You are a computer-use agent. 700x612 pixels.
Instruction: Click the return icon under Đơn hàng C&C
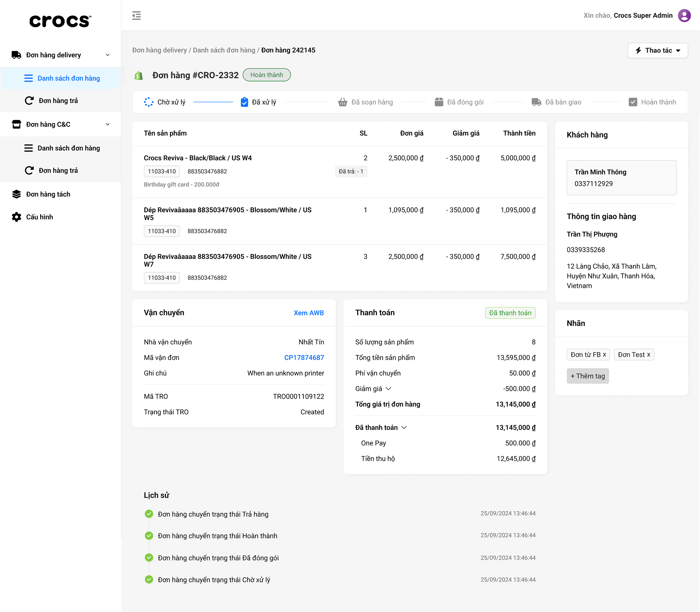(29, 170)
